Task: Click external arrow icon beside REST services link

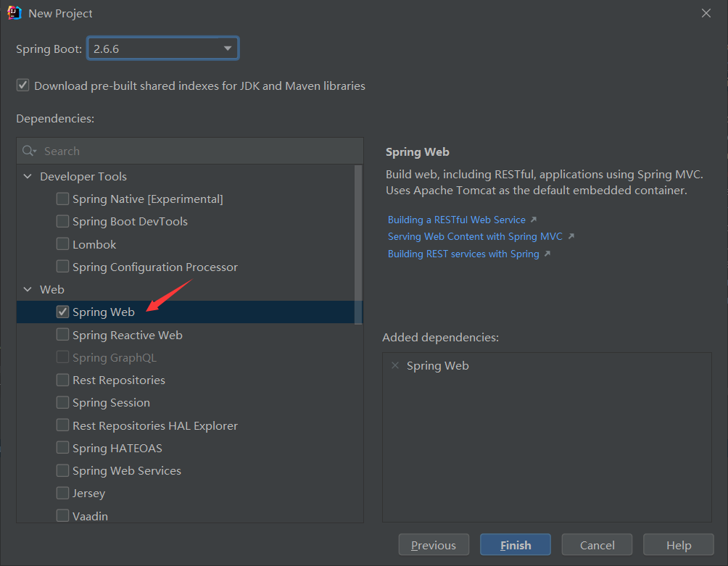Action: (x=547, y=254)
